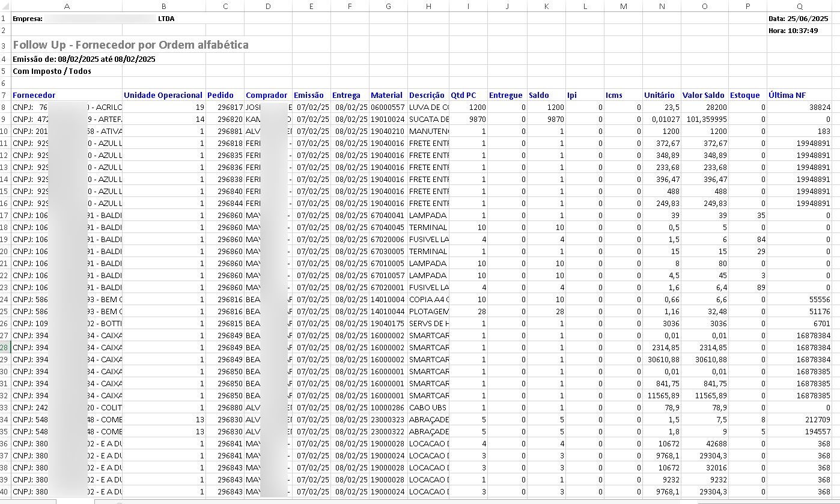Select the column A header
The height and width of the screenshot is (504, 840).
(x=67, y=5)
